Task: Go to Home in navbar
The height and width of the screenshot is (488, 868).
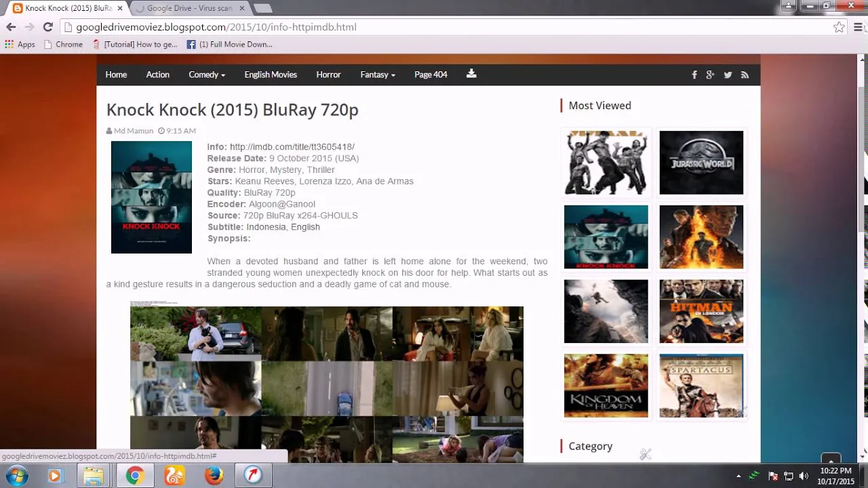Action: (116, 75)
